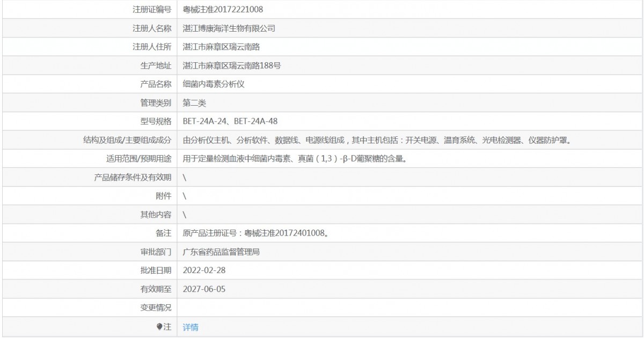This screenshot has width=644, height=338.
Task: Open the 详情 link in the 注 row
Action: (191, 327)
